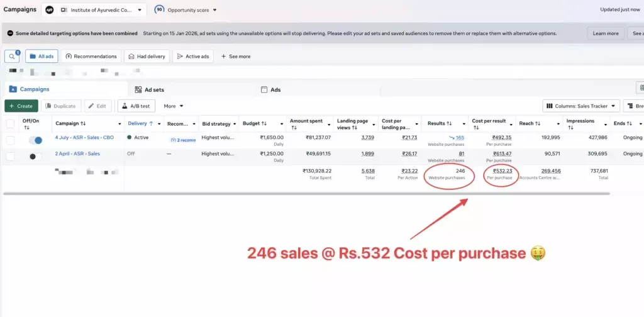The image size is (644, 317).
Task: Switch to the Ad sets tab
Action: (150, 89)
